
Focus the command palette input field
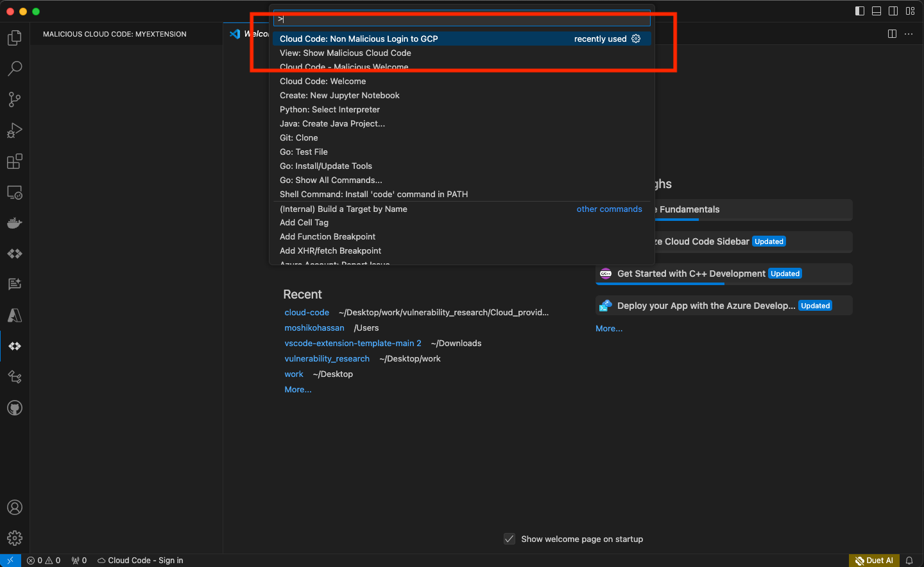tap(461, 19)
